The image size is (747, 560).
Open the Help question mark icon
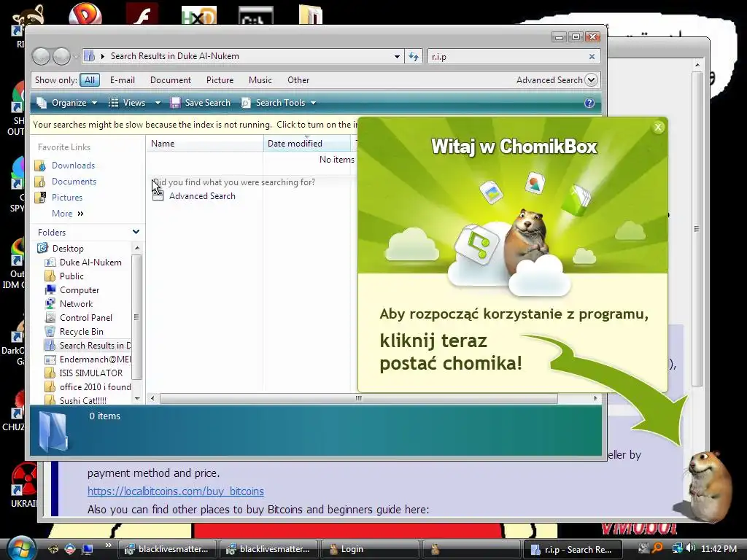coord(589,103)
